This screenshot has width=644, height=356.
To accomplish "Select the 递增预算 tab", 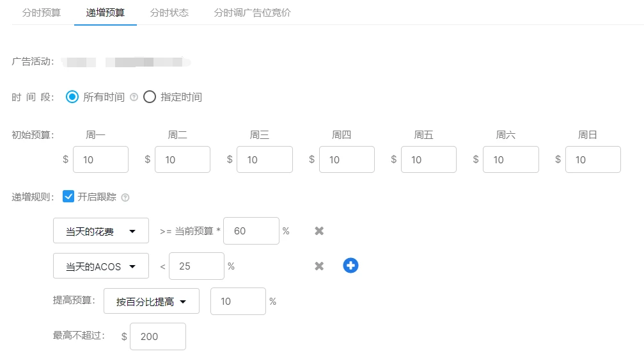I will (106, 12).
